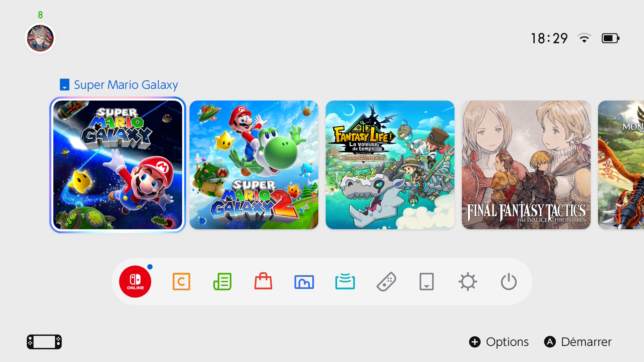
Task: Click the Démarrer button
Action: pyautogui.click(x=578, y=342)
